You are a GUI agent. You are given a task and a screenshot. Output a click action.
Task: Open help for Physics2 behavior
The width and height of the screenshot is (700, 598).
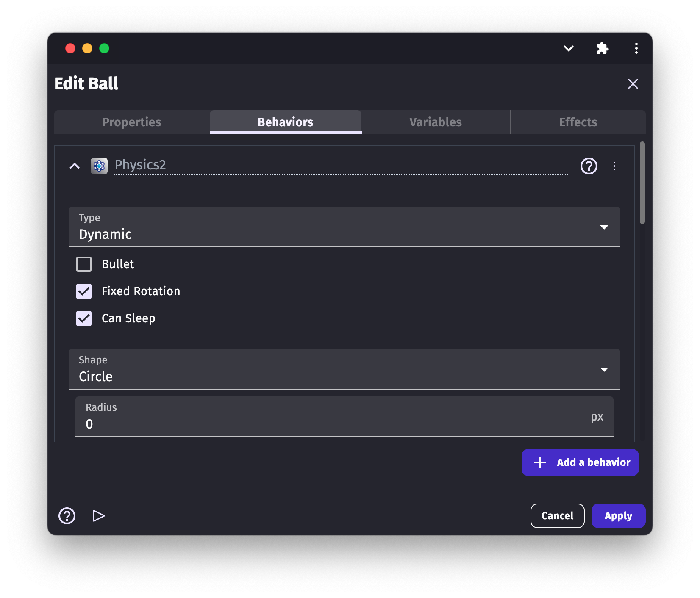(589, 166)
